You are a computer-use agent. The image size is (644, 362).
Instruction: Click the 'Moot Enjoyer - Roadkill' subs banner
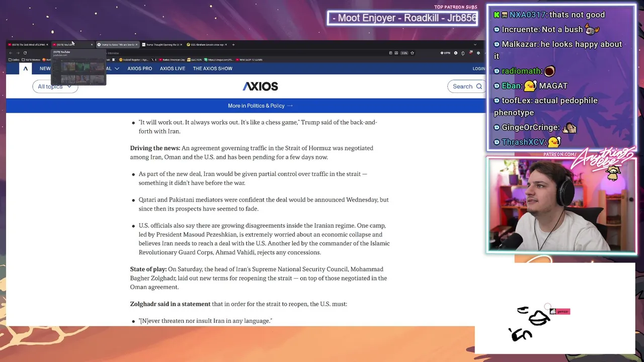click(x=403, y=18)
